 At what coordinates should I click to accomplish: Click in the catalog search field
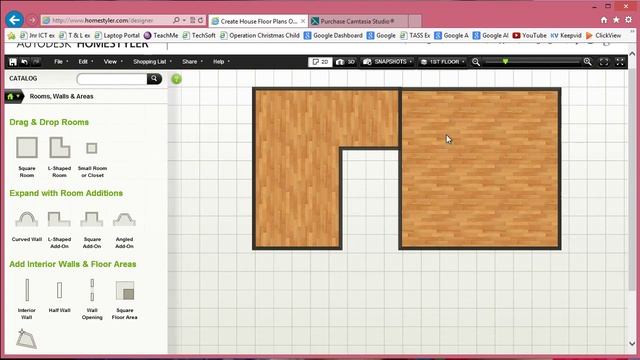click(111, 79)
